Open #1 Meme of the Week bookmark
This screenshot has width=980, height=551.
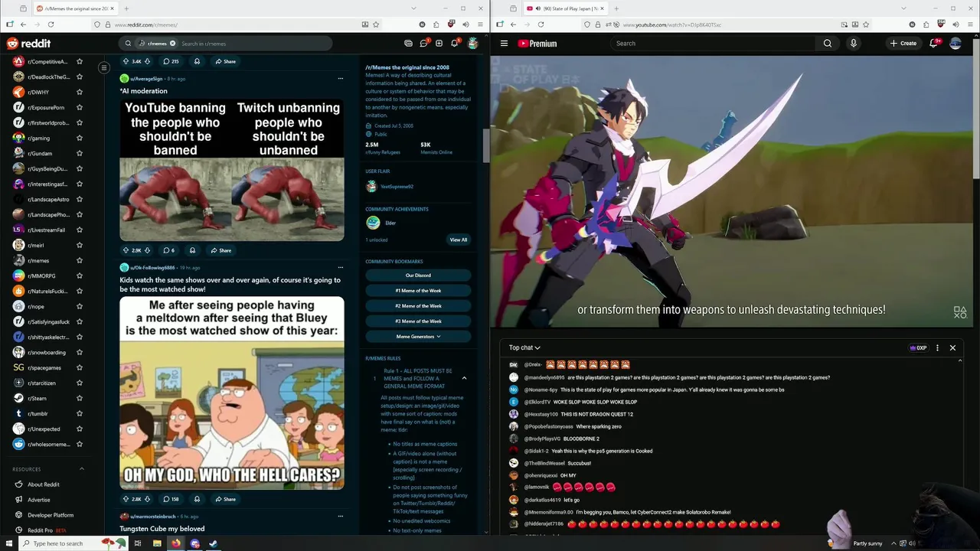click(x=418, y=291)
